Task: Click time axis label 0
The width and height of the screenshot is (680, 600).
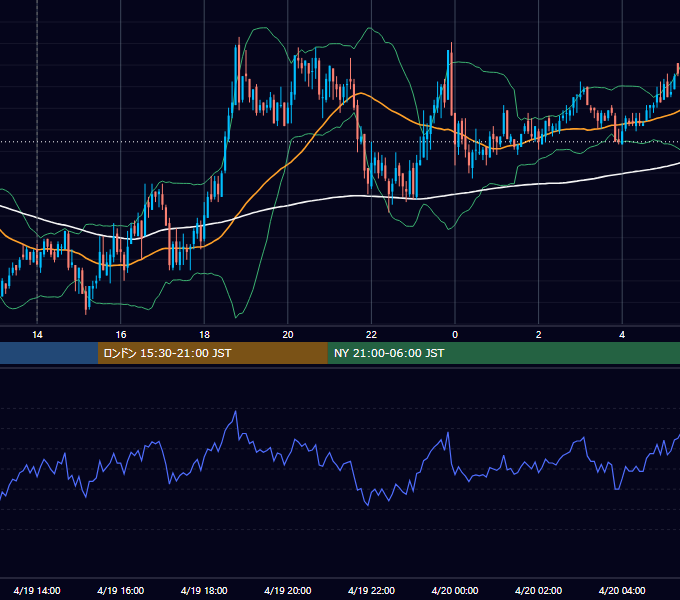Action: (x=455, y=335)
